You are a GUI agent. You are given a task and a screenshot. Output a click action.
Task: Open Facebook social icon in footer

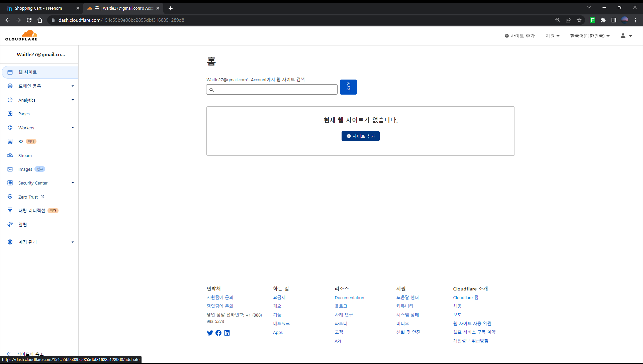[x=218, y=333]
